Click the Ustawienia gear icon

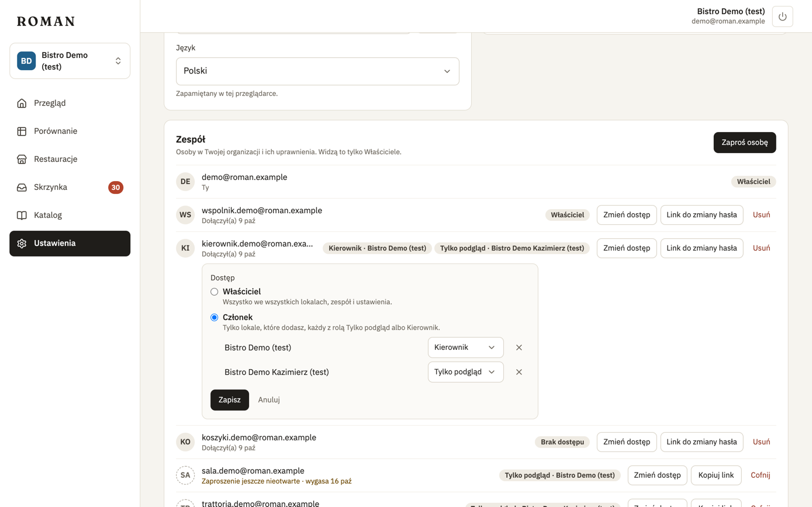(22, 244)
